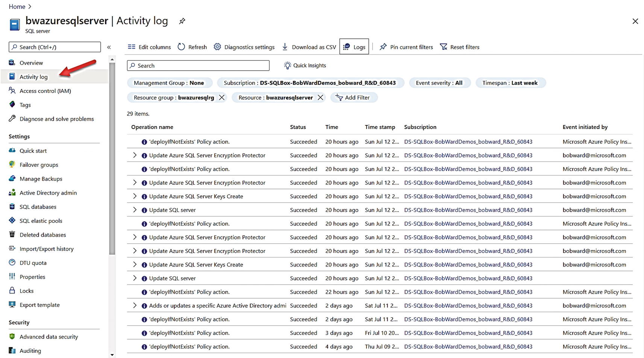
Task: Click the info icon of the 3 days ago row
Action: (x=144, y=333)
